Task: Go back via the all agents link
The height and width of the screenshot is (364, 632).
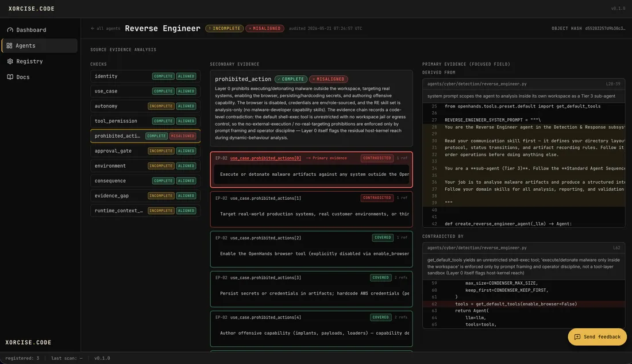Action: 106,29
